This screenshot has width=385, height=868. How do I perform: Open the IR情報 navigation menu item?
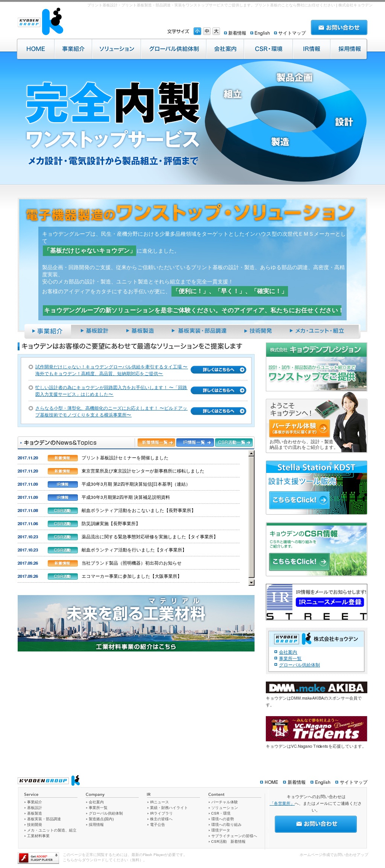(311, 49)
